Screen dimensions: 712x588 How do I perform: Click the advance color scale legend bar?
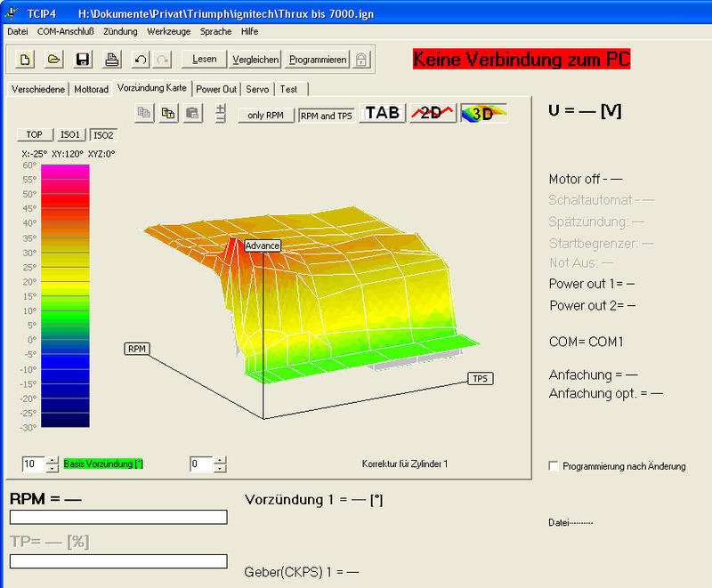[x=65, y=296]
